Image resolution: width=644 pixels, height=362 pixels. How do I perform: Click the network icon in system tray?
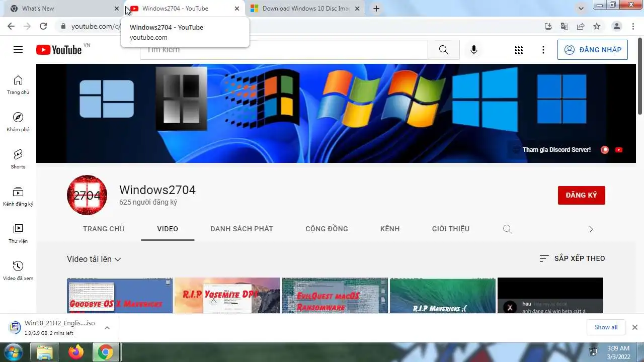point(593,352)
